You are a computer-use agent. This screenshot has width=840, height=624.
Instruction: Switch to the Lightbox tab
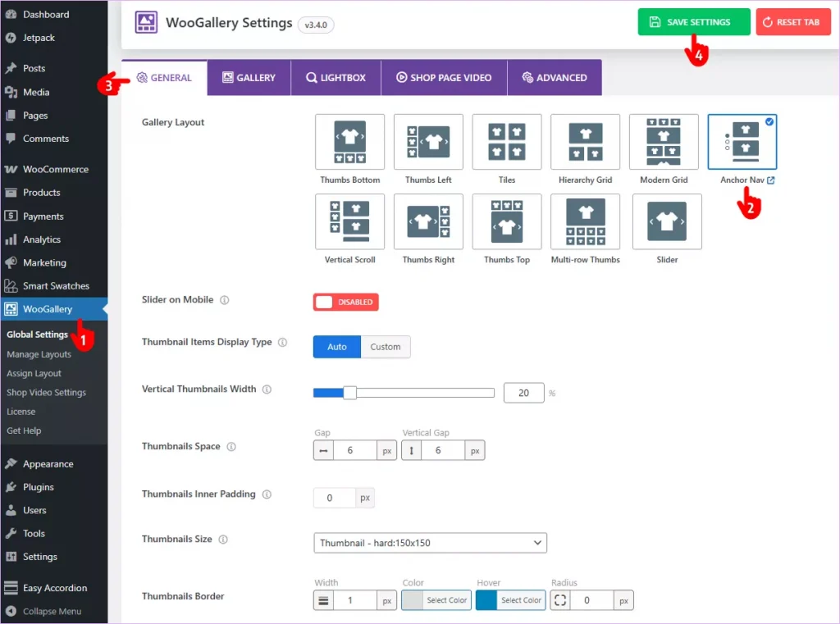pos(336,78)
